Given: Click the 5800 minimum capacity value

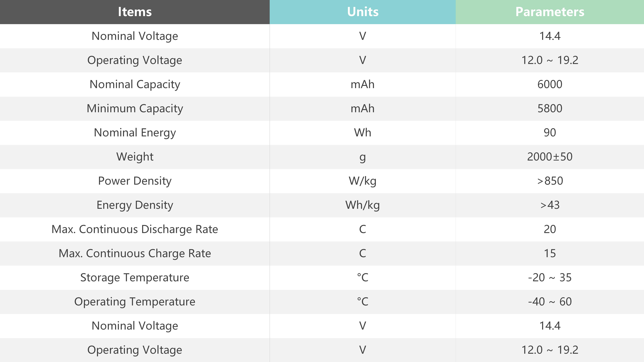Looking at the screenshot, I should point(550,109).
